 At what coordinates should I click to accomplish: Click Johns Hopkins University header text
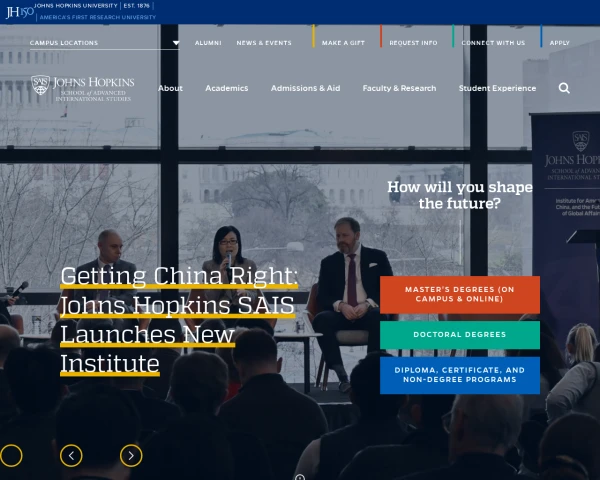(x=76, y=6)
